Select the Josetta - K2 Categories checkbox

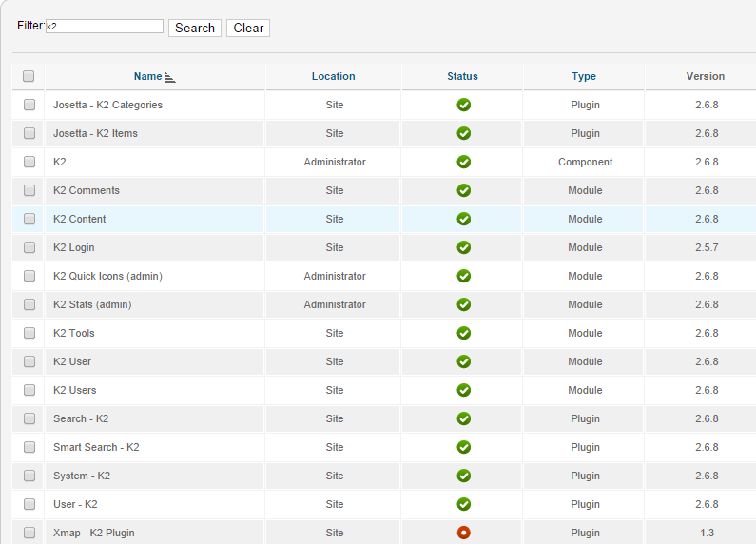[x=29, y=105]
